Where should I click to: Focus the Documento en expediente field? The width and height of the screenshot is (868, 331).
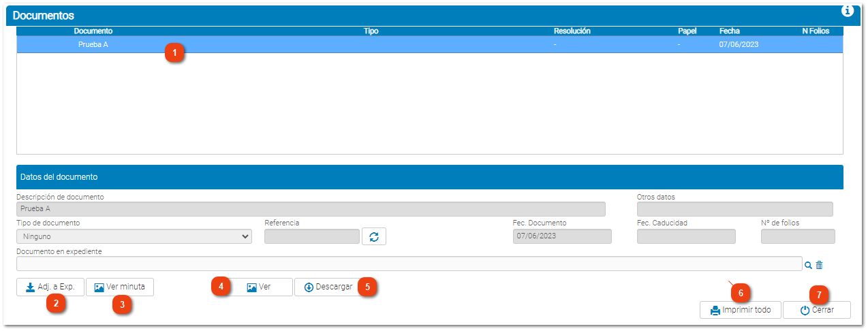click(x=409, y=264)
